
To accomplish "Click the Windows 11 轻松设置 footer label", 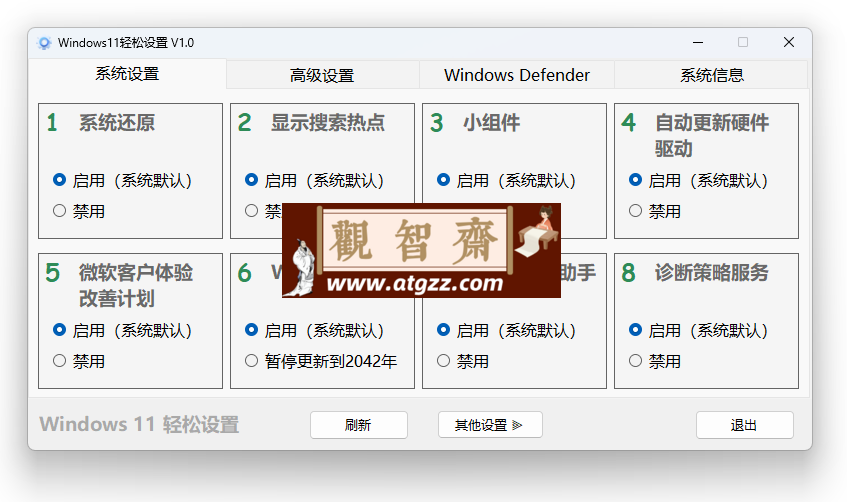I will point(139,425).
